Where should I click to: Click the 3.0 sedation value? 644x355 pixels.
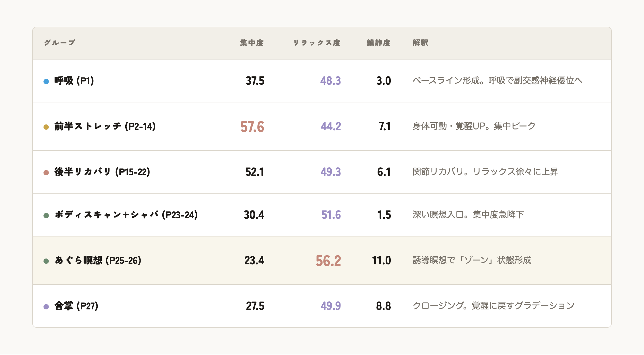click(383, 81)
